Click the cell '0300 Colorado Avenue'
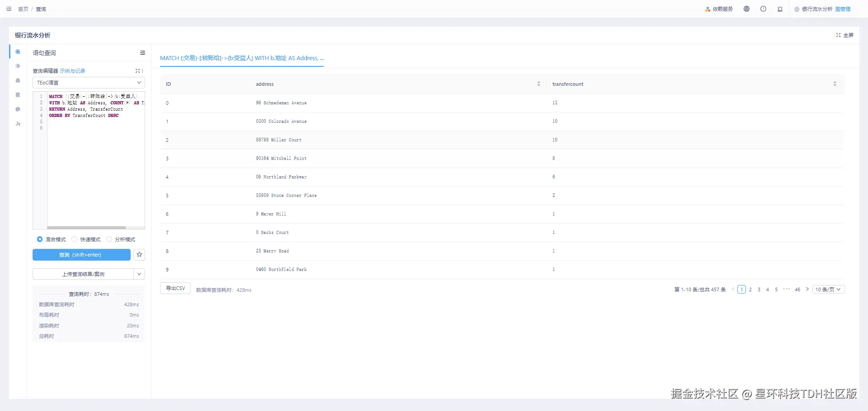 tap(281, 121)
